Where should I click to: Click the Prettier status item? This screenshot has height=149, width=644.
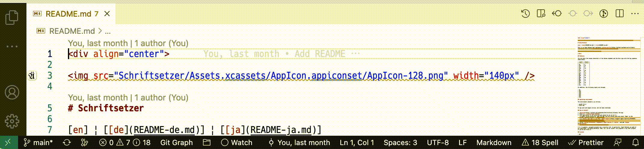[586, 142]
